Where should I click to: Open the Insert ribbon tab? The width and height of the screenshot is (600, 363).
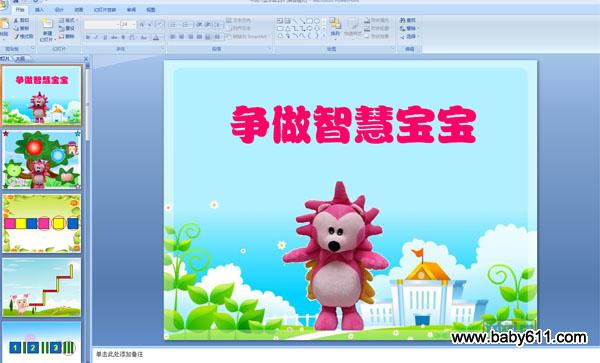[39, 10]
